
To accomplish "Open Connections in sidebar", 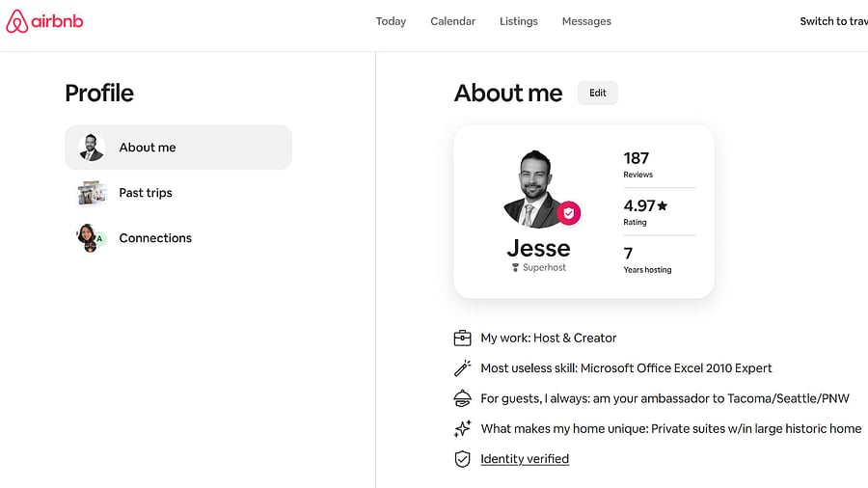I will click(x=178, y=238).
